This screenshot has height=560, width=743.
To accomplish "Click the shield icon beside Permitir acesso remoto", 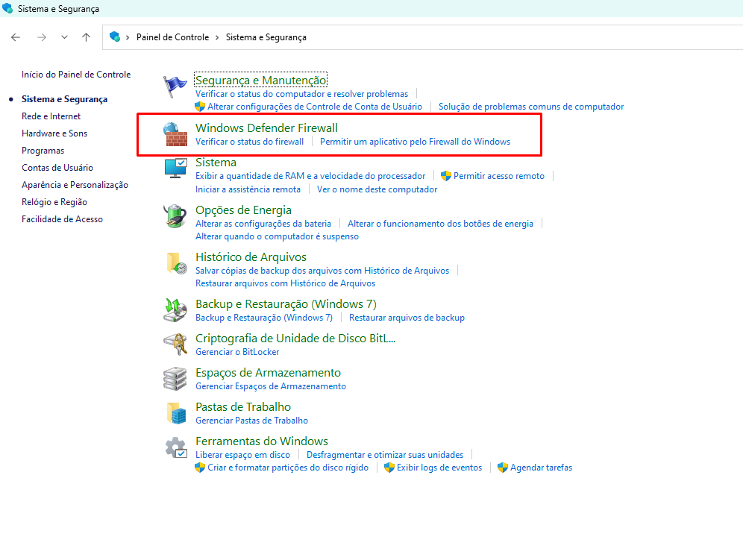I will click(446, 176).
